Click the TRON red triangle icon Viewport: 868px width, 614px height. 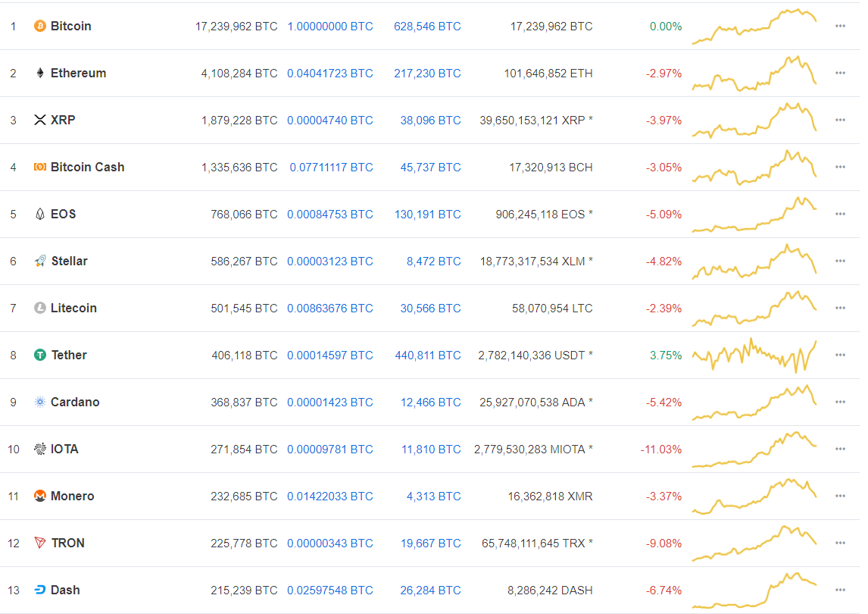click(x=40, y=543)
